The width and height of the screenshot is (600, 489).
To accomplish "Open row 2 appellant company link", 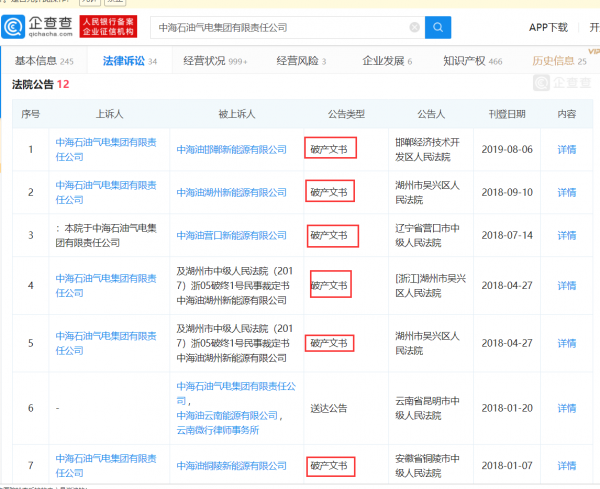I will 106,192.
